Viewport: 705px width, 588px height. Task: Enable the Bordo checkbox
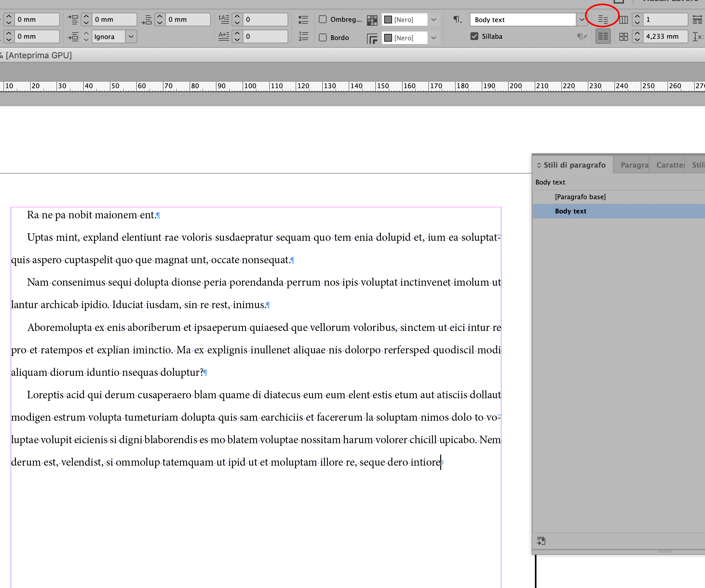(x=323, y=38)
